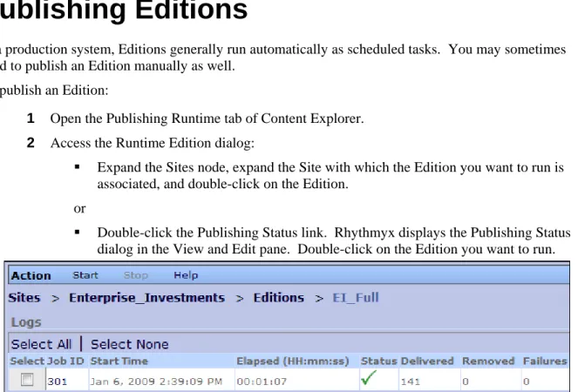578x392 pixels.
Task: Click delivered count 141
Action: [411, 382]
